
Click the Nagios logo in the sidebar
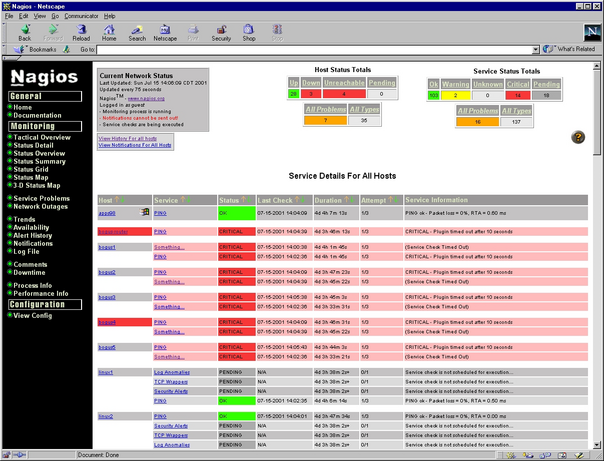[x=44, y=77]
